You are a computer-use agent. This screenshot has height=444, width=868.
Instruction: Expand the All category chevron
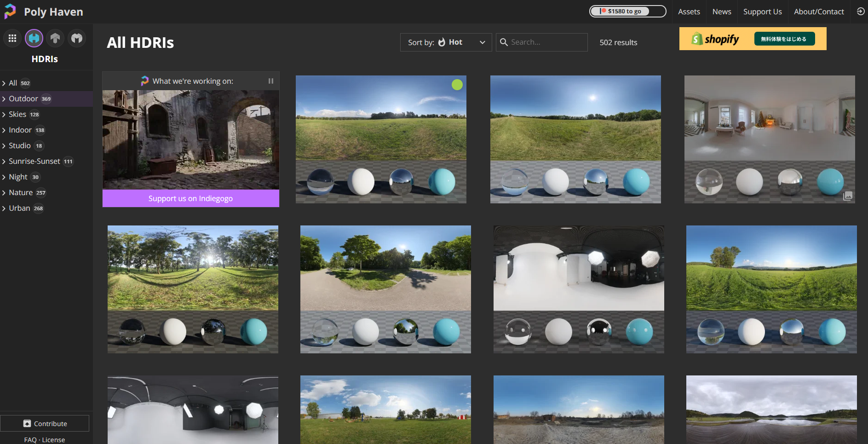pyautogui.click(x=4, y=83)
